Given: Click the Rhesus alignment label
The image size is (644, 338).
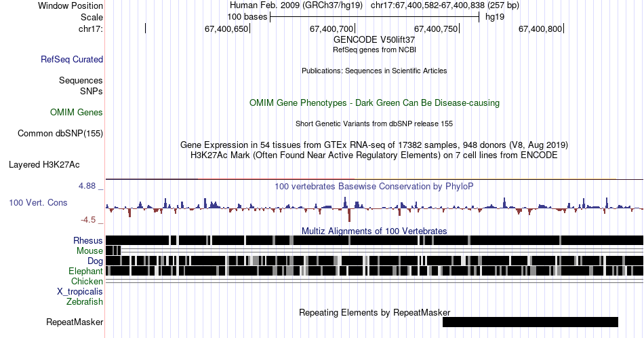Looking at the screenshot, I should tap(88, 240).
